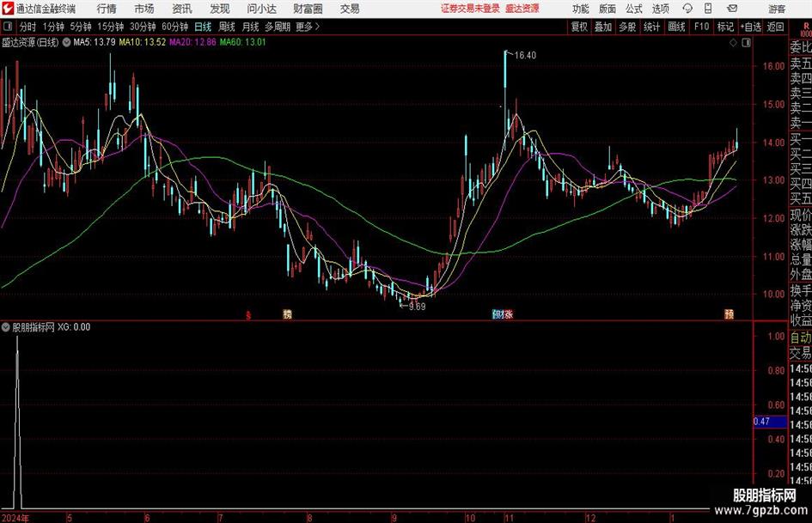Click the XG: 0.00 indicator value
The height and width of the screenshot is (523, 812).
coord(74,327)
